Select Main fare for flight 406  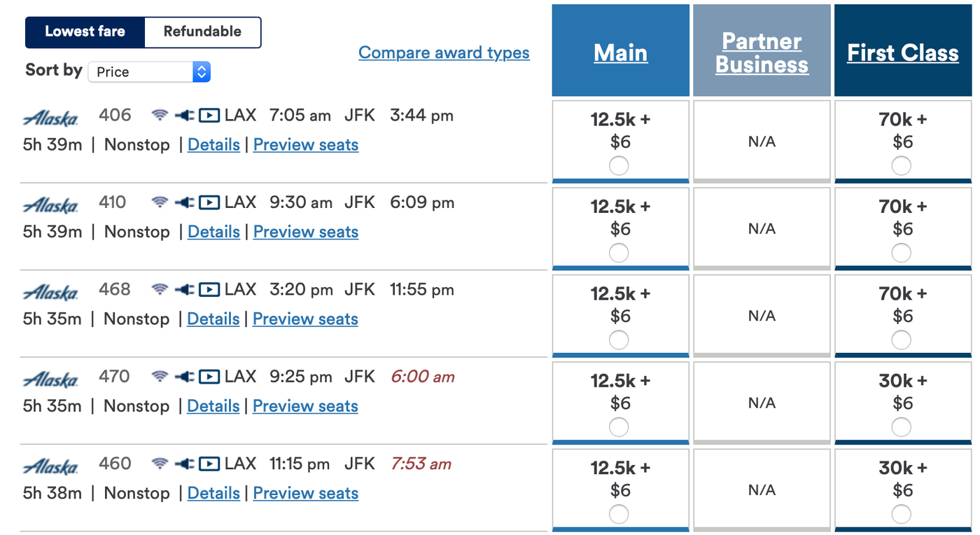(x=619, y=166)
